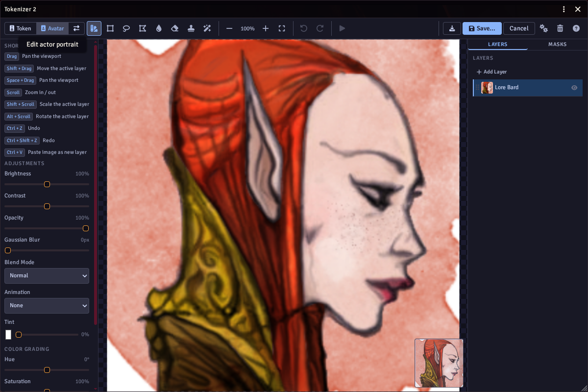Select the stamp tool
This screenshot has width=588, height=392.
[191, 28]
